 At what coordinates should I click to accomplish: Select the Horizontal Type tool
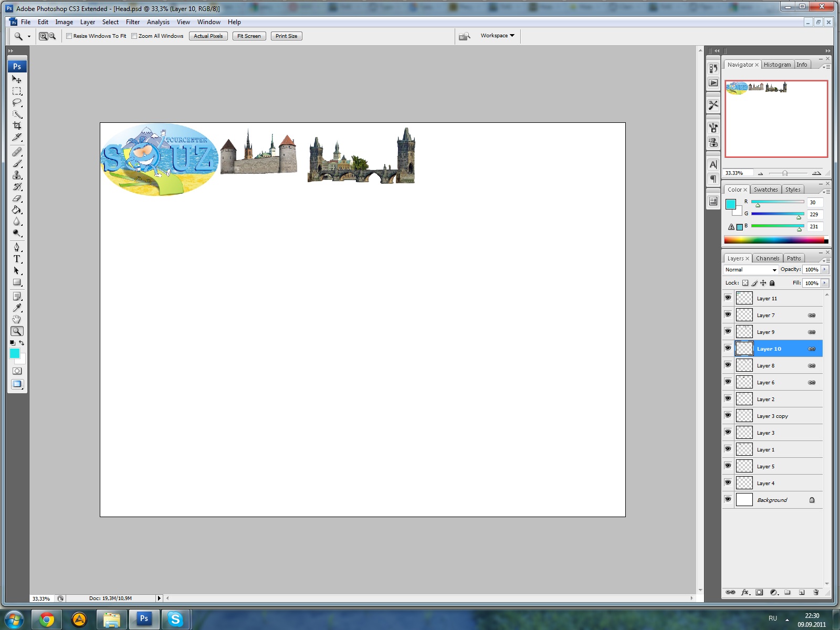[x=17, y=259]
